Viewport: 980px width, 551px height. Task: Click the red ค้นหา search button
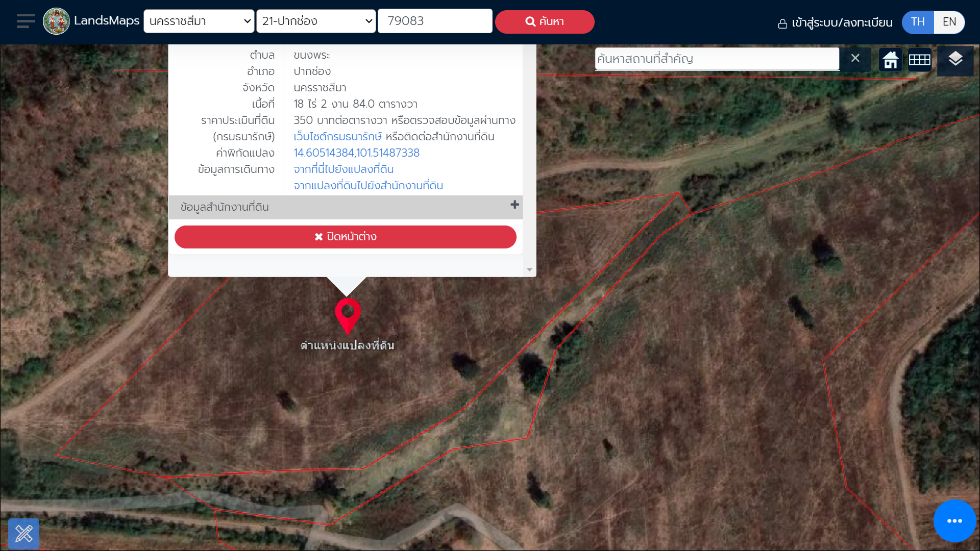545,22
